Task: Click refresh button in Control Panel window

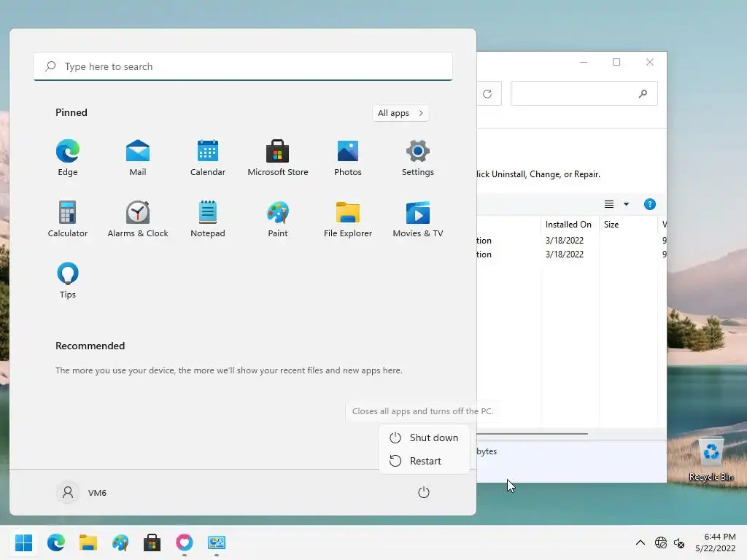Action: (x=487, y=94)
